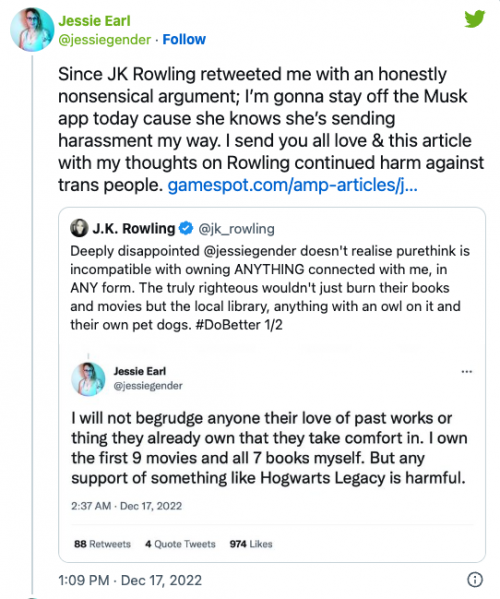This screenshot has height=599, width=500.
Task: Click the 1:09 PM Dec 17 timestamp
Action: (x=130, y=580)
